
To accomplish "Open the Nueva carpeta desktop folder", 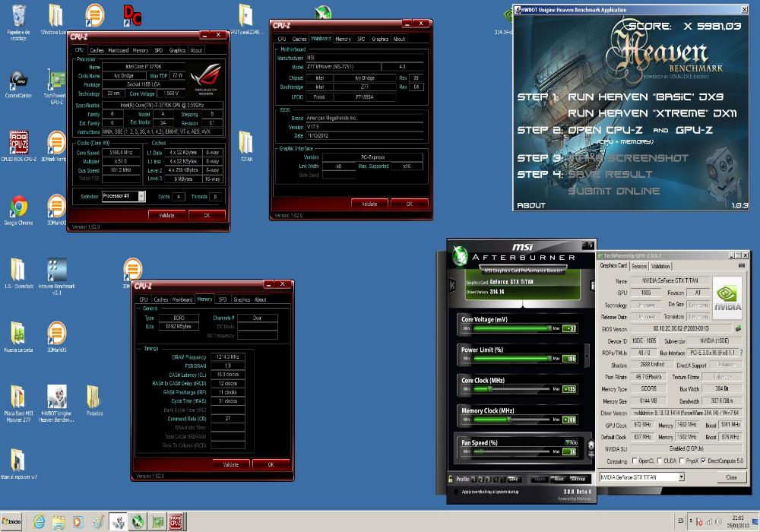I will click(18, 336).
